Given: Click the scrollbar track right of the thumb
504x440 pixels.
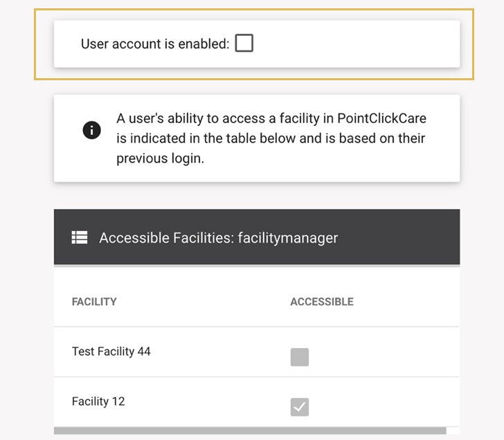Looking at the screenshot, I should click(x=453, y=431).
